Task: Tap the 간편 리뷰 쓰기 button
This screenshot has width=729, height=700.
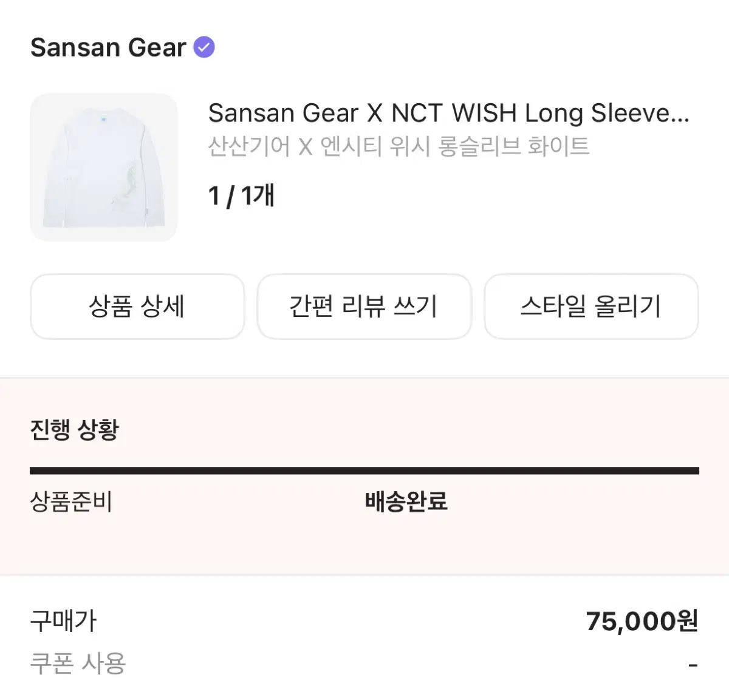Action: [x=364, y=306]
